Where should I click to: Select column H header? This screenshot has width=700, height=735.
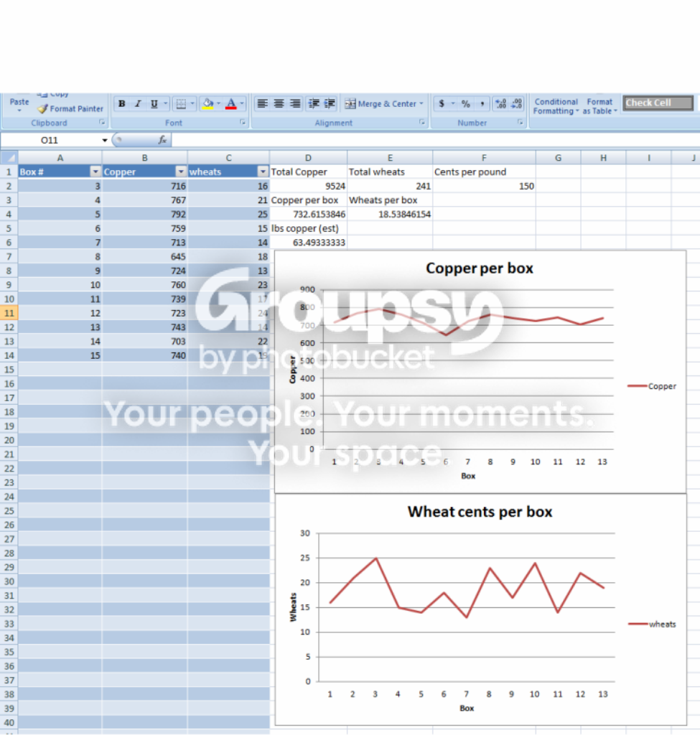603,158
